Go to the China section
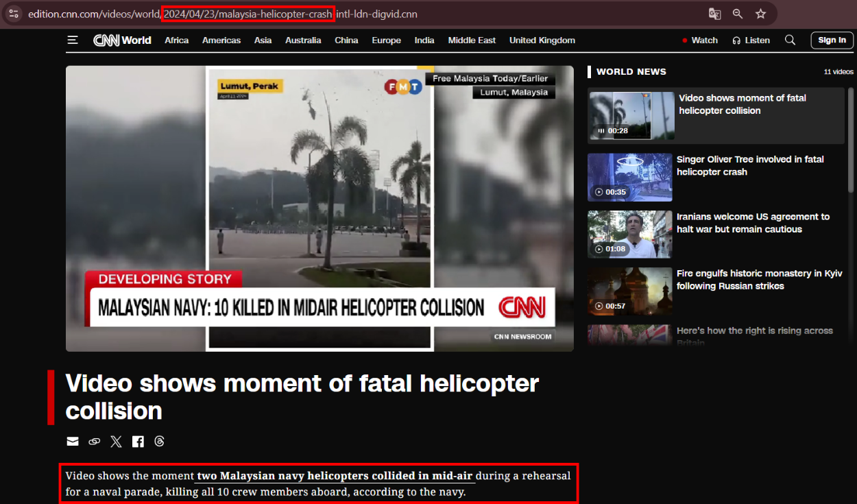 click(x=346, y=40)
